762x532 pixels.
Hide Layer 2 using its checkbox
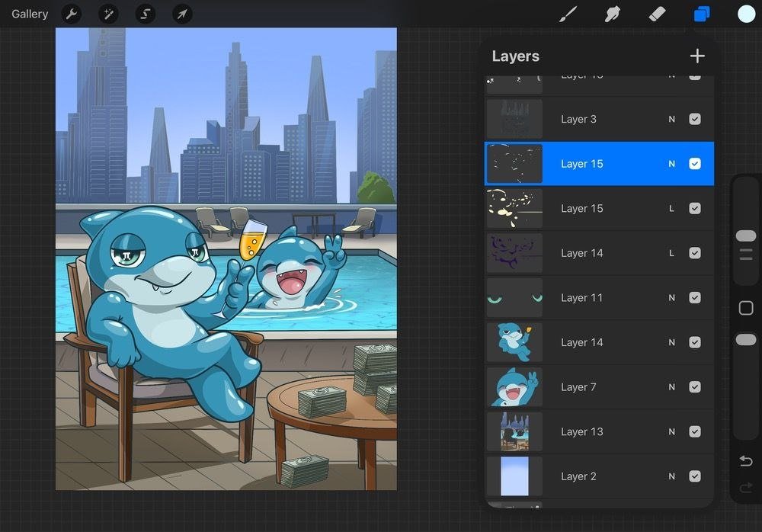point(695,476)
